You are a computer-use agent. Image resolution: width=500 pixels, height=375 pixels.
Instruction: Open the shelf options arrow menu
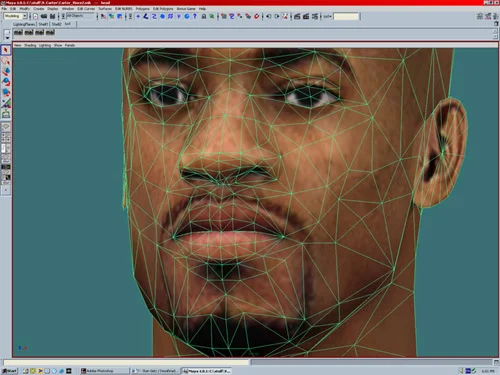click(7, 38)
